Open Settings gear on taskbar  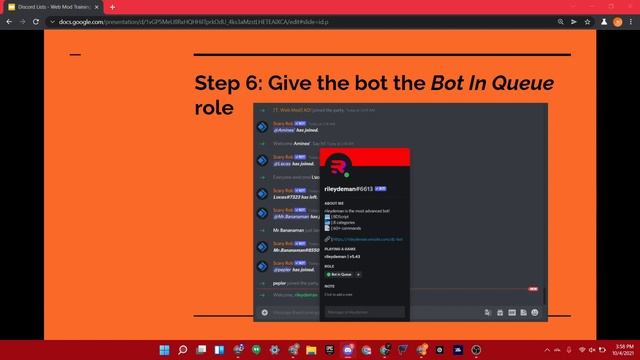click(x=275, y=350)
